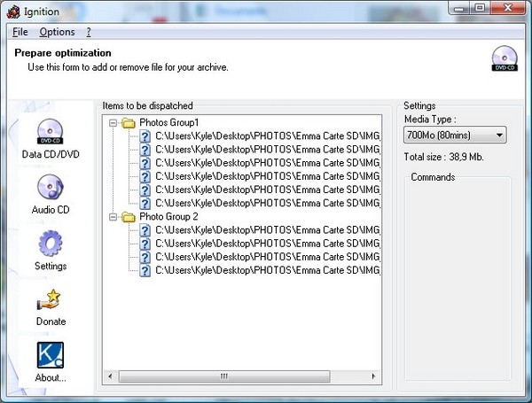Click left arrow of horizontal scrollbar
532x403 pixels.
pyautogui.click(x=110, y=376)
